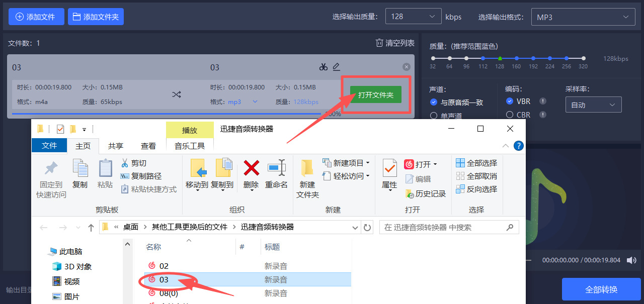Click the Play contextual tab in Explorer

[x=190, y=130]
